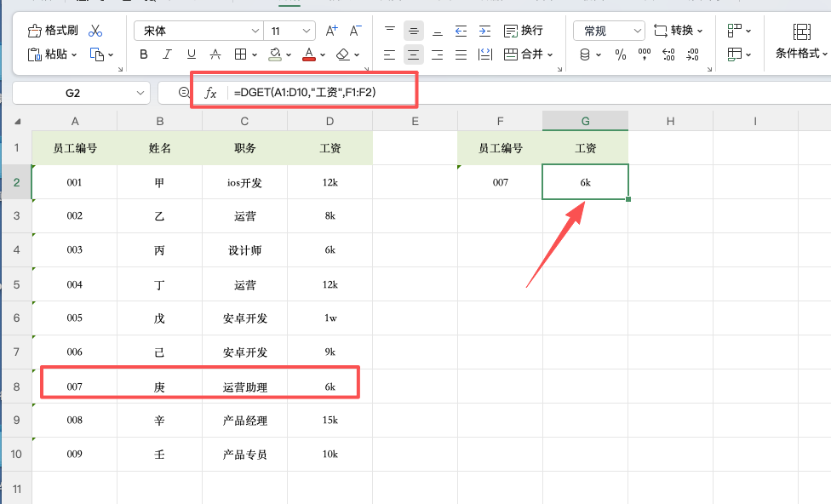Click the 转换 convert menu item

[679, 30]
